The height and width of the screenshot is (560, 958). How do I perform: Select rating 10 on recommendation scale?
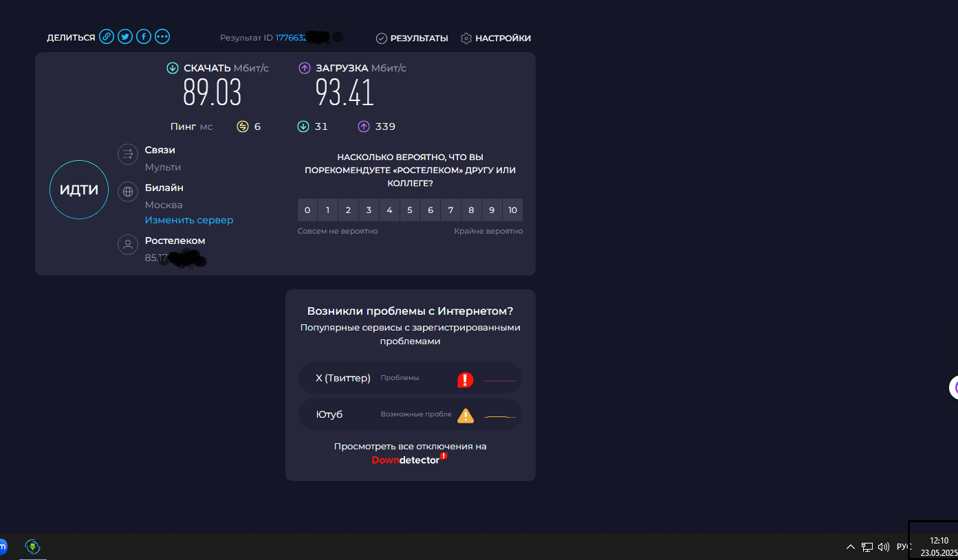click(x=512, y=210)
